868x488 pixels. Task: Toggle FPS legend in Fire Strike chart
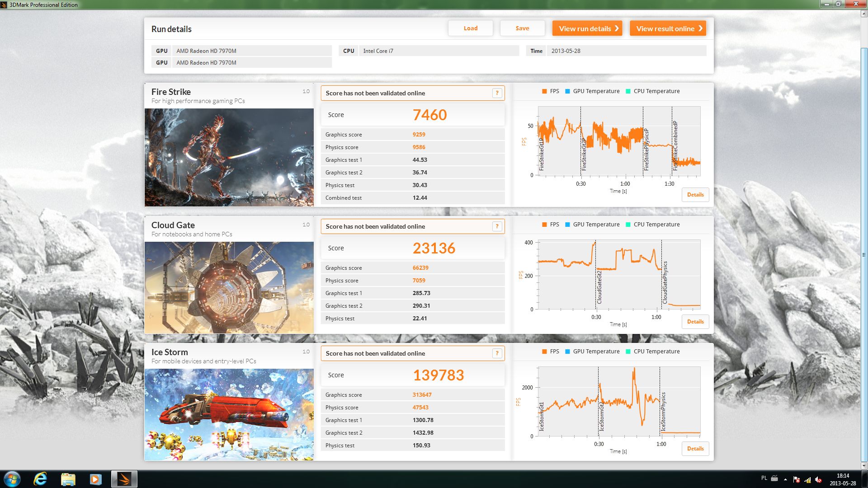tap(551, 91)
